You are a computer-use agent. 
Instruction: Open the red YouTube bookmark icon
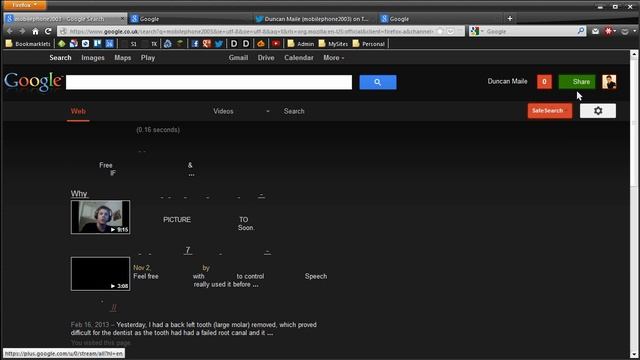(276, 44)
